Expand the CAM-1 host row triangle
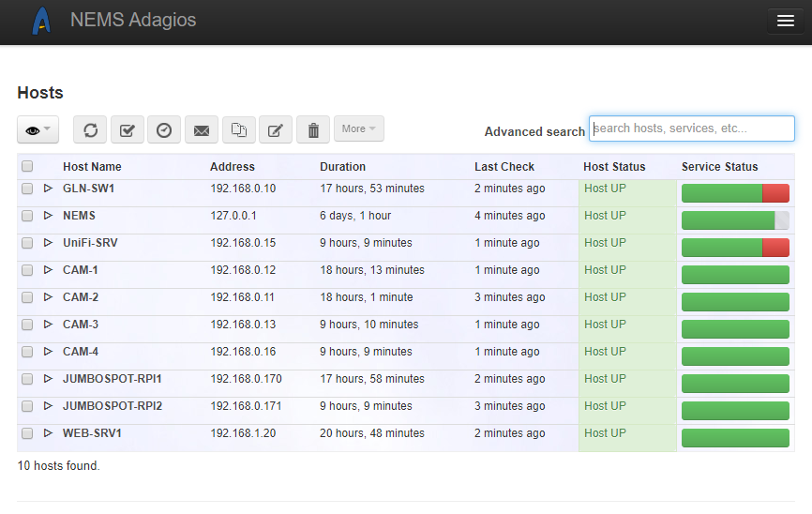This screenshot has height=514, width=812. pyautogui.click(x=48, y=269)
